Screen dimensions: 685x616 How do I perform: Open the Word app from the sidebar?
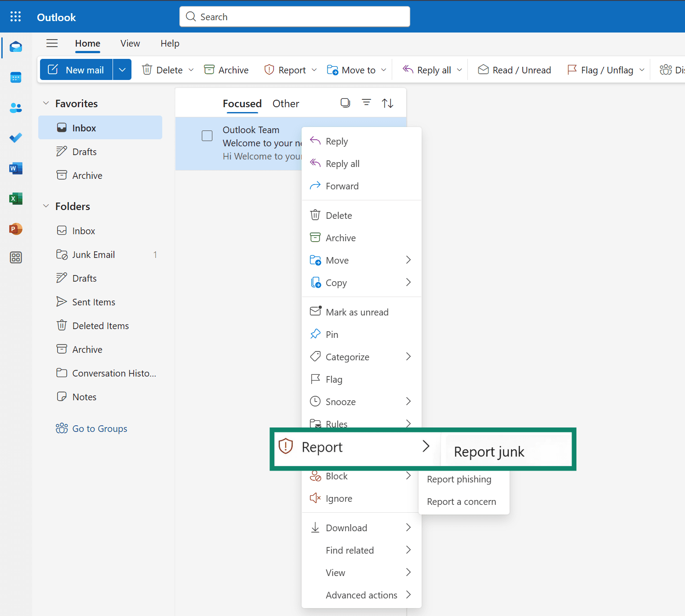pyautogui.click(x=16, y=168)
